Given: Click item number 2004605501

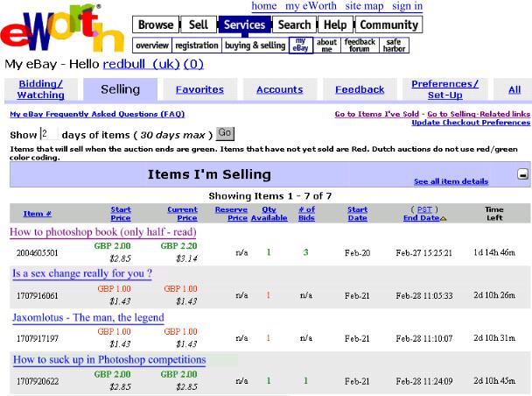Looking at the screenshot, I should (38, 253).
